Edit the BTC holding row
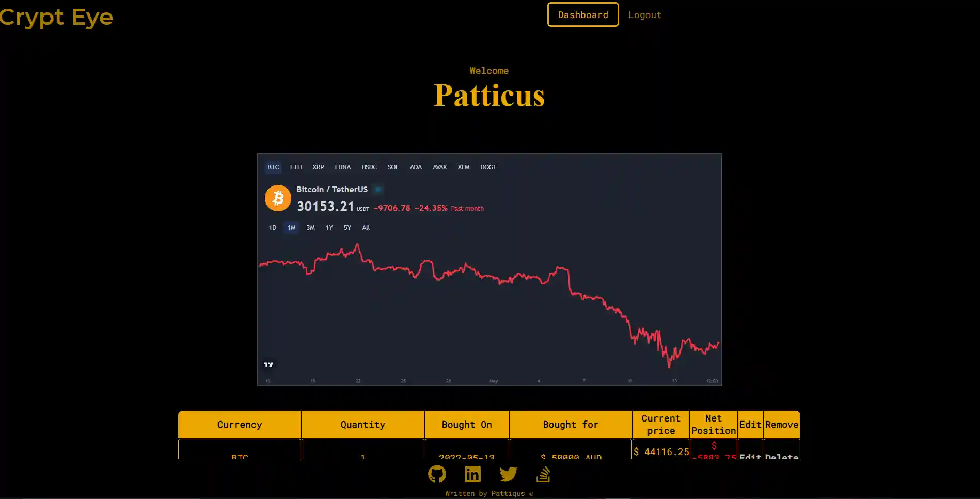The height and width of the screenshot is (499, 980). (x=750, y=457)
